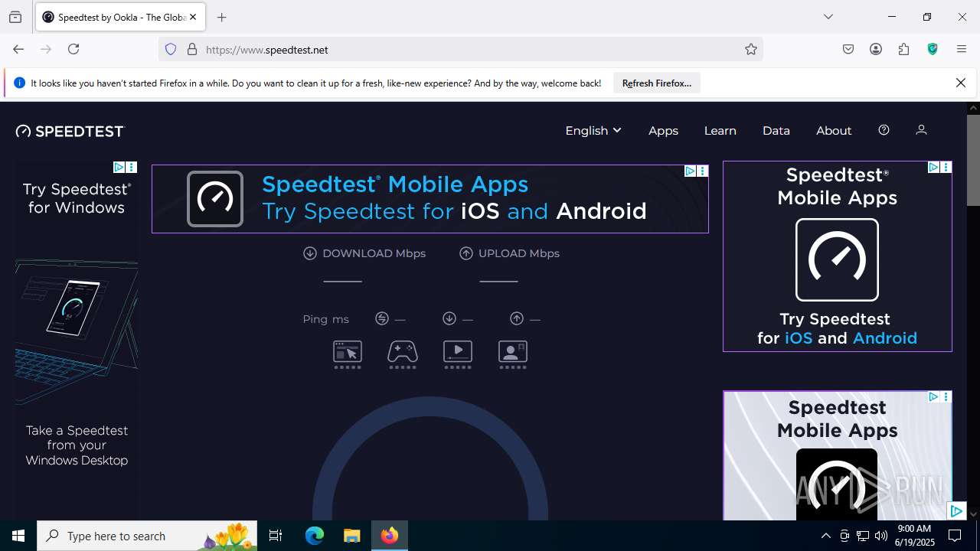Open the Apps menu item

(663, 130)
